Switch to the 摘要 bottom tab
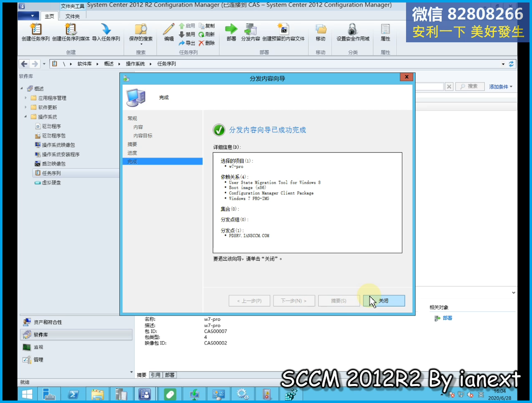Screen dimensions: 532x403 click(142, 375)
